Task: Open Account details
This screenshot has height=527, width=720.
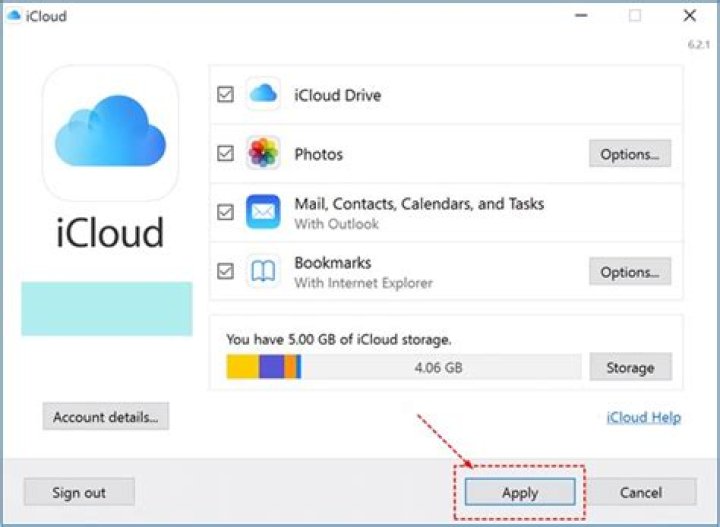Action: pyautogui.click(x=105, y=417)
